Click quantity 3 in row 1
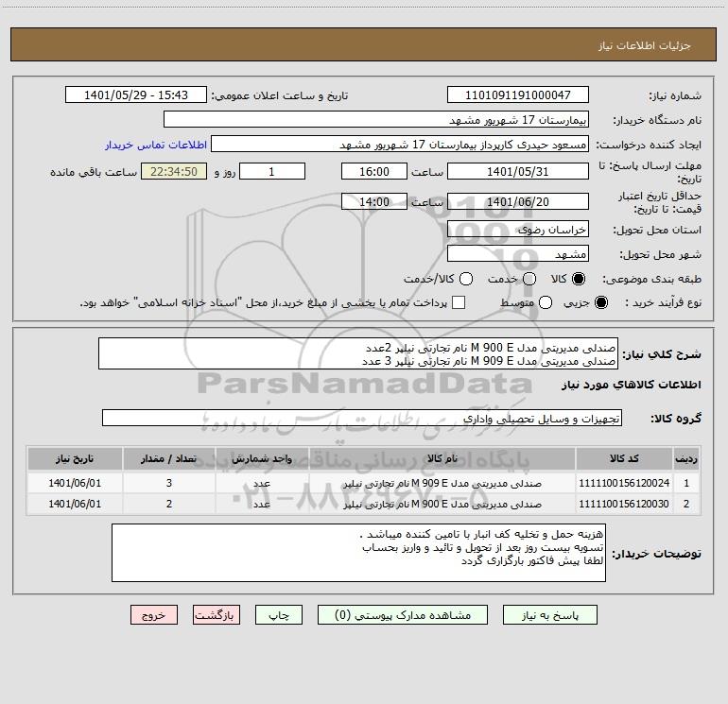This screenshot has height=704, width=728. (169, 483)
